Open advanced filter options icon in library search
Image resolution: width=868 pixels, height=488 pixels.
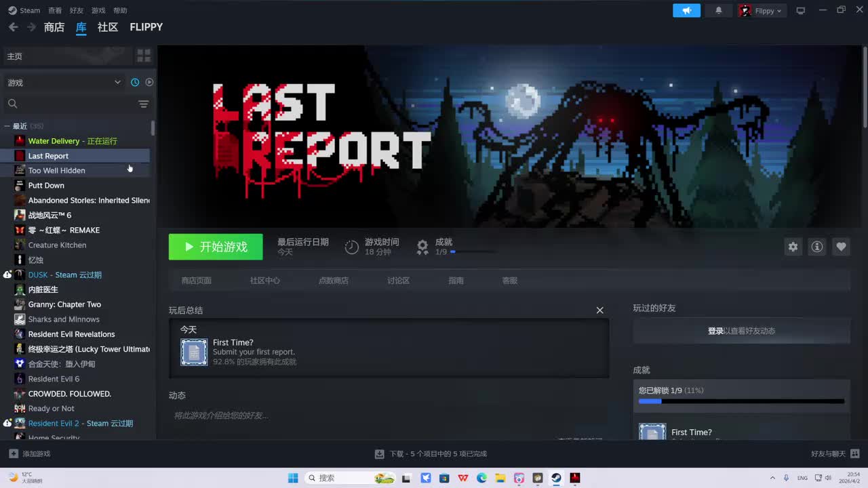(144, 104)
